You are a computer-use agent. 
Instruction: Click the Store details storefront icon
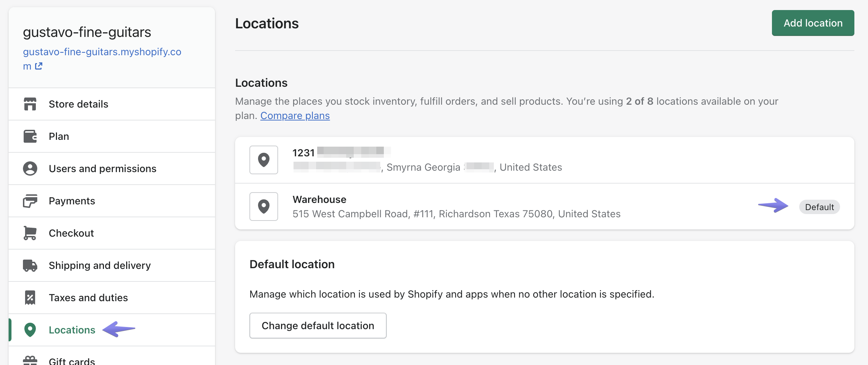coord(30,104)
